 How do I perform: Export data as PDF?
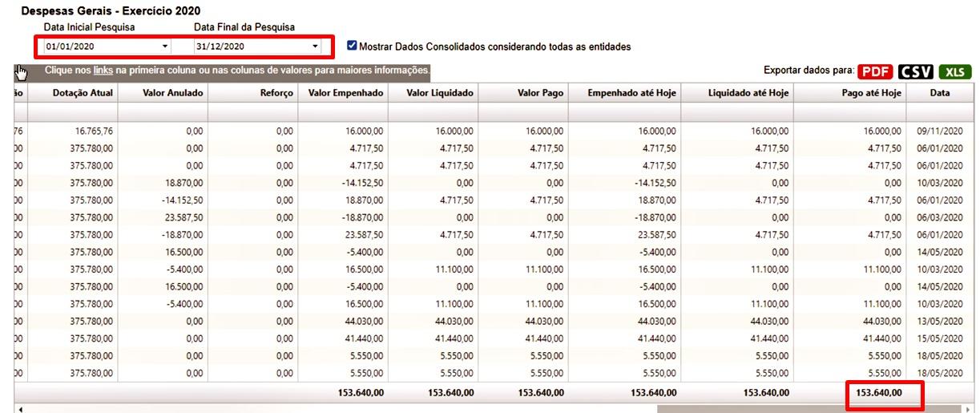[875, 71]
